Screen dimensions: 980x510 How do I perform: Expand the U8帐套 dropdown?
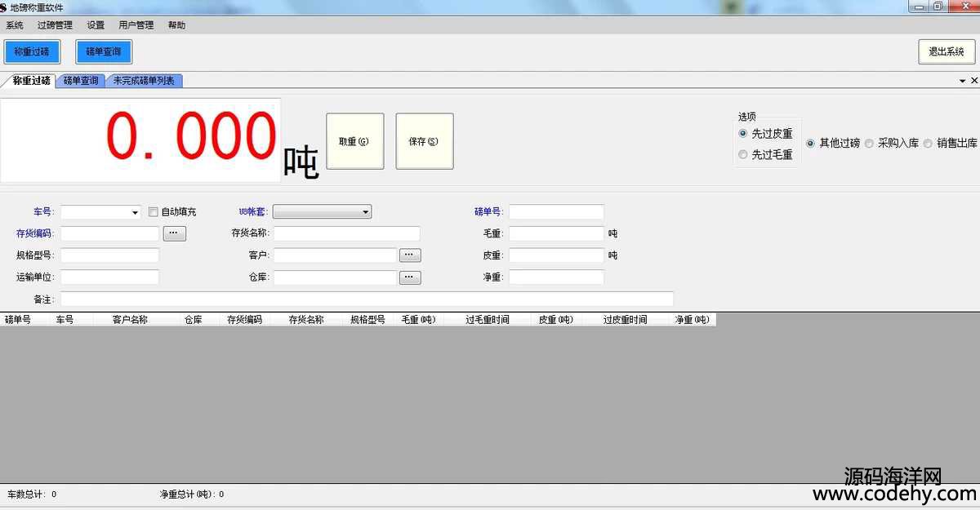[x=365, y=212]
